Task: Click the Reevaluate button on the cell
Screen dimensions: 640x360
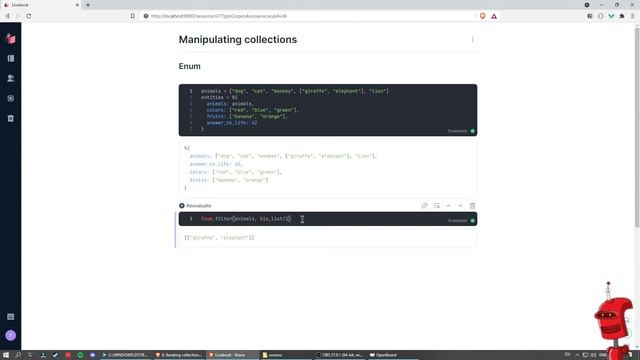Action: click(x=195, y=206)
